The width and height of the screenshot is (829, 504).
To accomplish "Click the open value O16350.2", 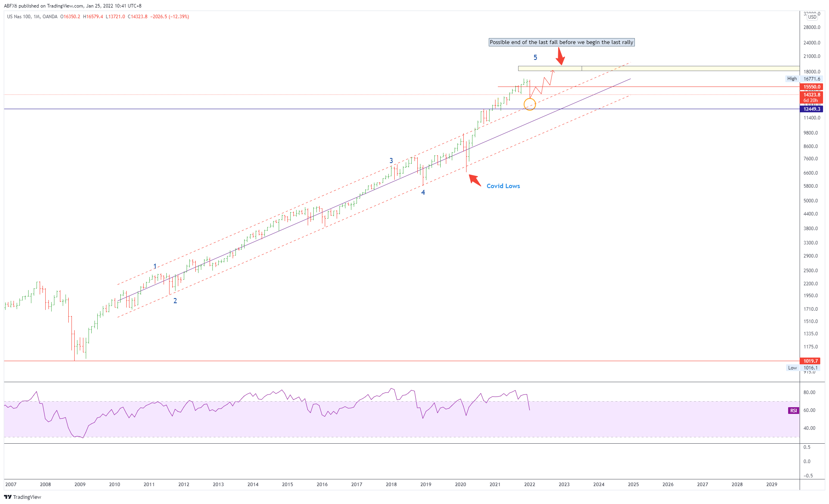I will click(70, 17).
